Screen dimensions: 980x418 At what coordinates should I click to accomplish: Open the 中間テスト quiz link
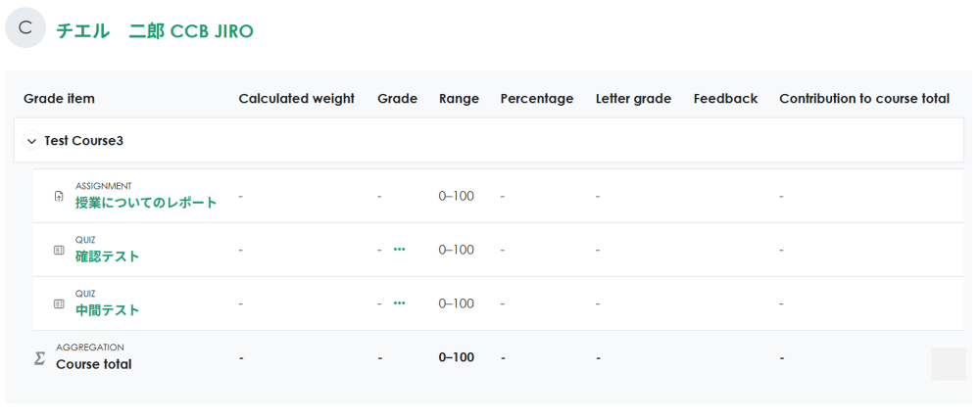108,310
